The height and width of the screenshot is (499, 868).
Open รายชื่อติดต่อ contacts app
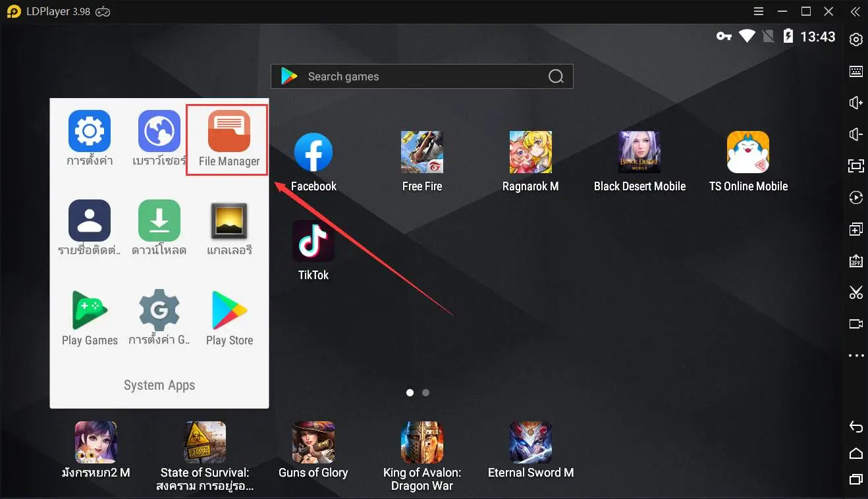click(x=90, y=228)
